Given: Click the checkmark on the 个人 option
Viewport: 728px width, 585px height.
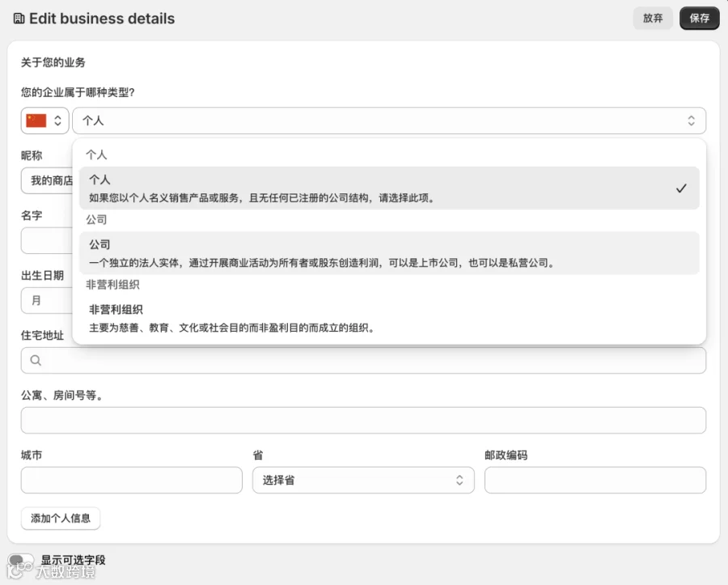Looking at the screenshot, I should click(681, 188).
